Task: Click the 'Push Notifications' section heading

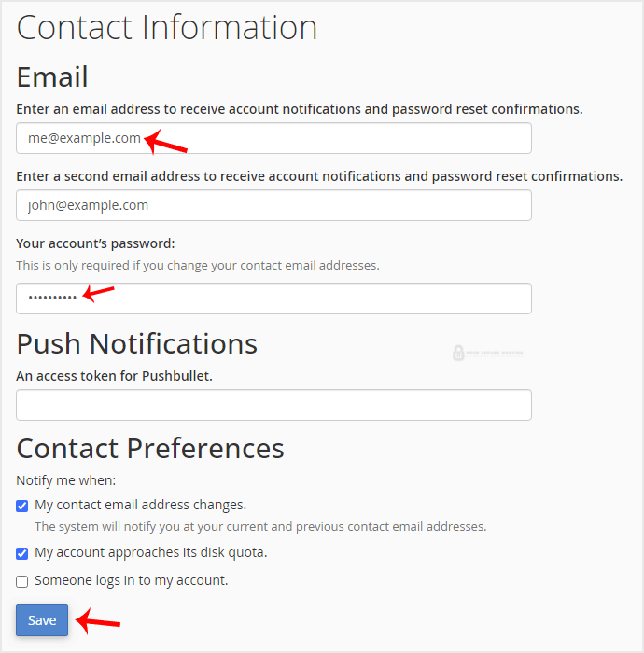Action: point(137,343)
